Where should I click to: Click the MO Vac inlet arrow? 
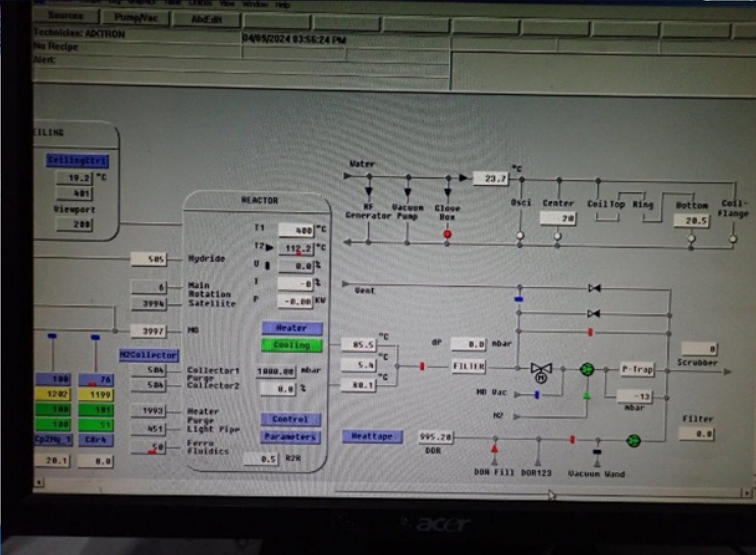517,394
